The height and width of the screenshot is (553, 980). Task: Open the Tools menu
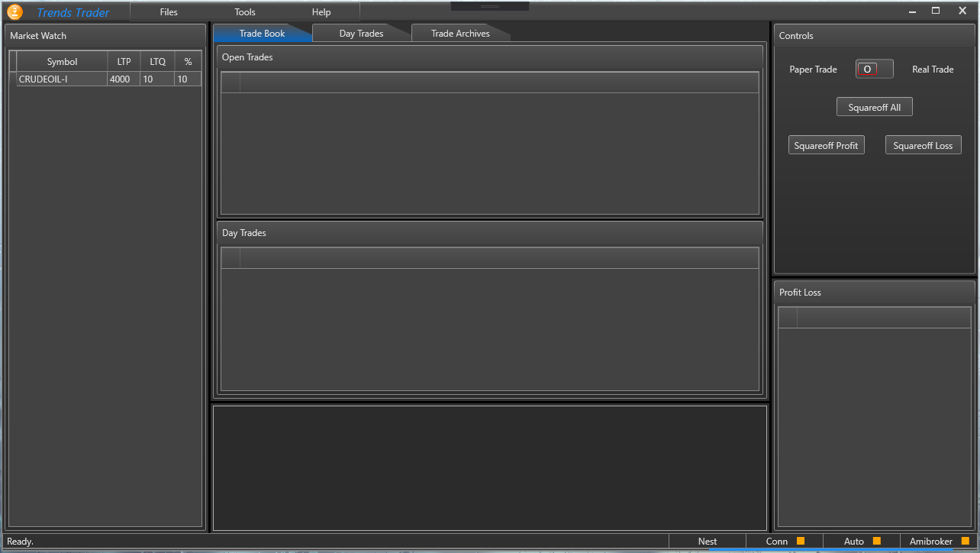tap(245, 11)
